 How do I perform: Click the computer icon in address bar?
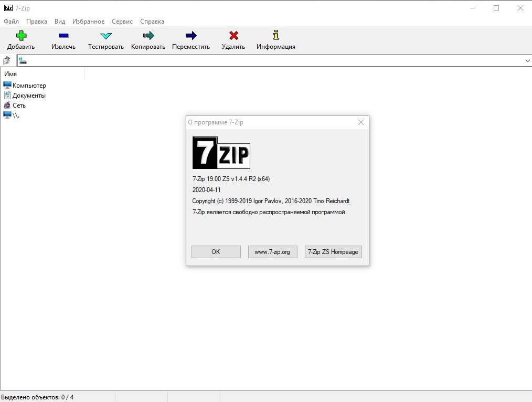pyautogui.click(x=23, y=61)
